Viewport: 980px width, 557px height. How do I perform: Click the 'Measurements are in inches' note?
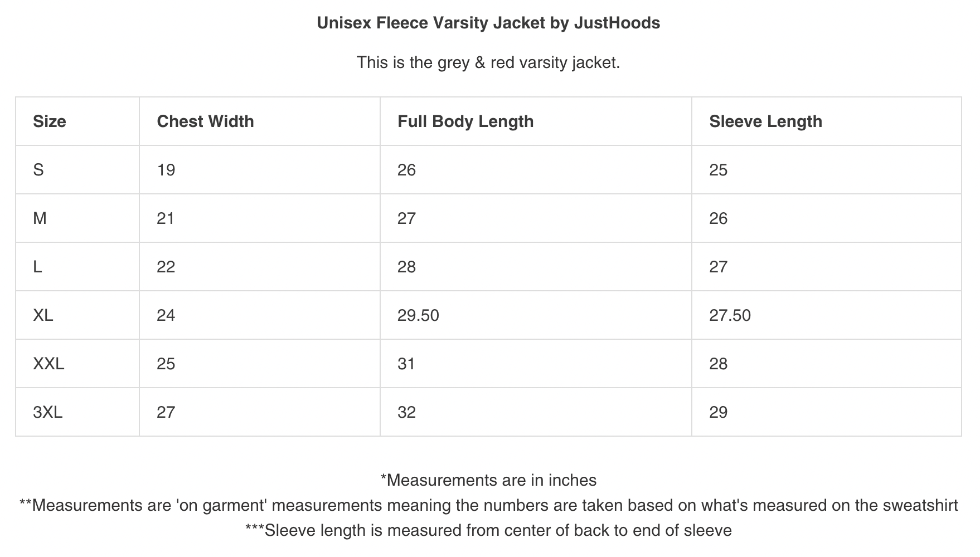pos(488,480)
